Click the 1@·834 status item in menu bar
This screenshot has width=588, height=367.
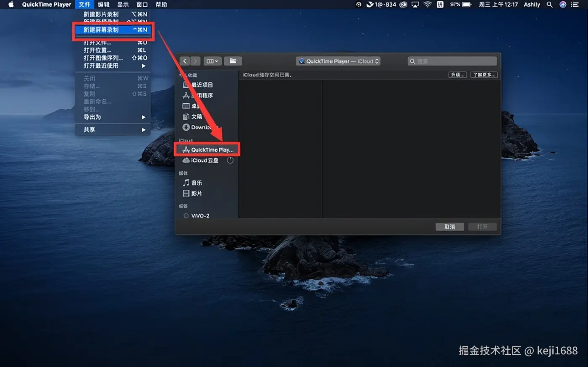tap(381, 4)
